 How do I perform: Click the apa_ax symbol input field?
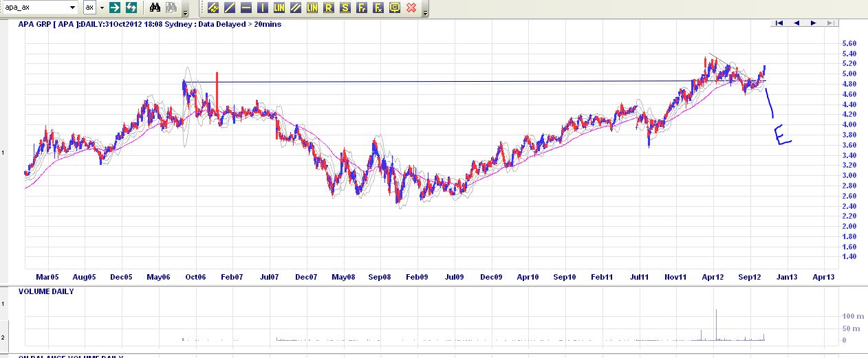coord(34,8)
